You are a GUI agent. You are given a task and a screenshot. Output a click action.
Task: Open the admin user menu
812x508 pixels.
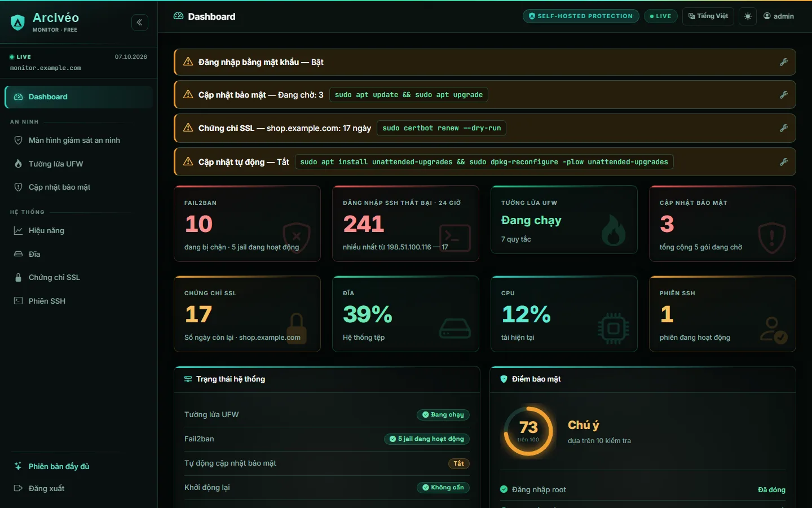point(779,16)
